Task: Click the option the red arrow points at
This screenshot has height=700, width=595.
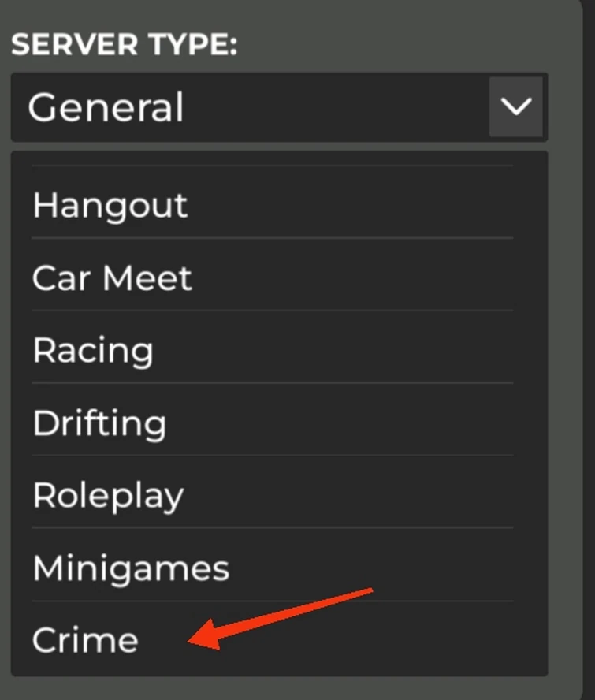Action: click(85, 640)
